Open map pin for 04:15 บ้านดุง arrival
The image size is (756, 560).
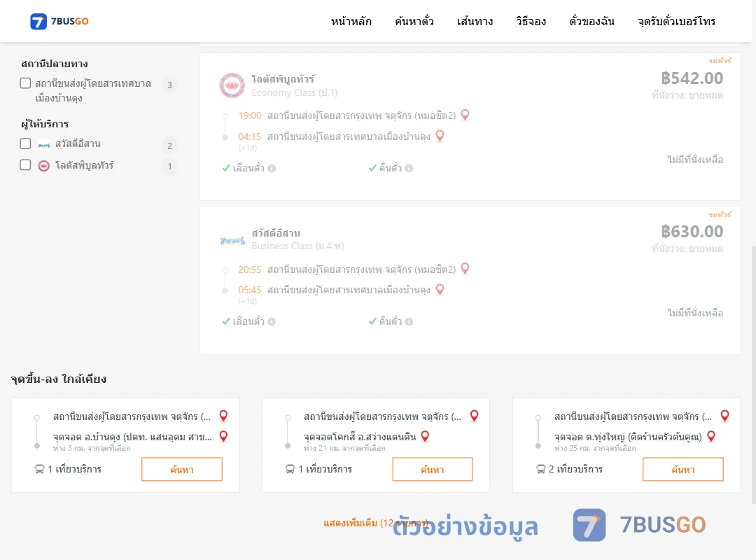(x=440, y=136)
